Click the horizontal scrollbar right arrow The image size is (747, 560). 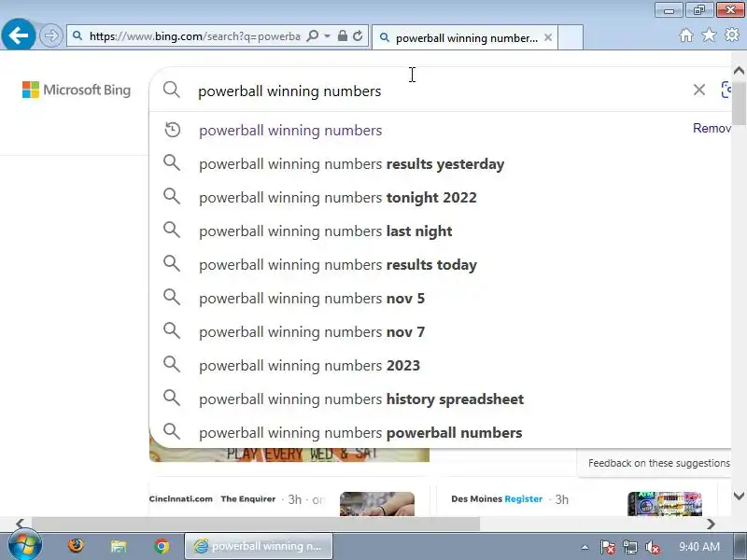click(x=711, y=525)
